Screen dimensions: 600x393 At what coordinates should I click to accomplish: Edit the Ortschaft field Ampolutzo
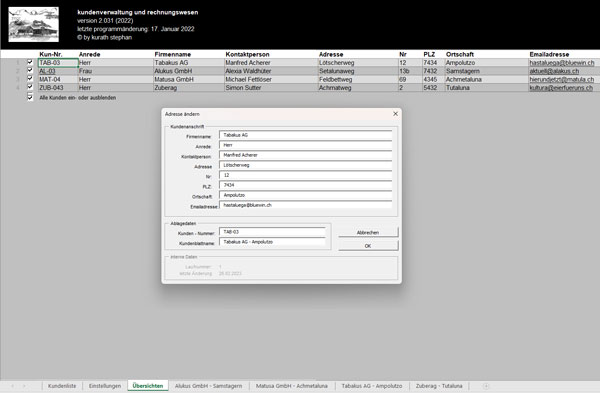[x=305, y=195]
